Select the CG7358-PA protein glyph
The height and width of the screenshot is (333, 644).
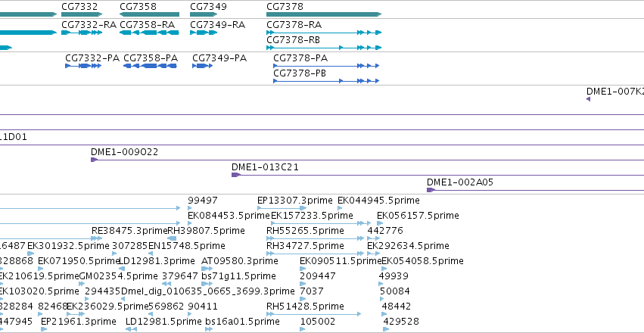[x=151, y=66]
